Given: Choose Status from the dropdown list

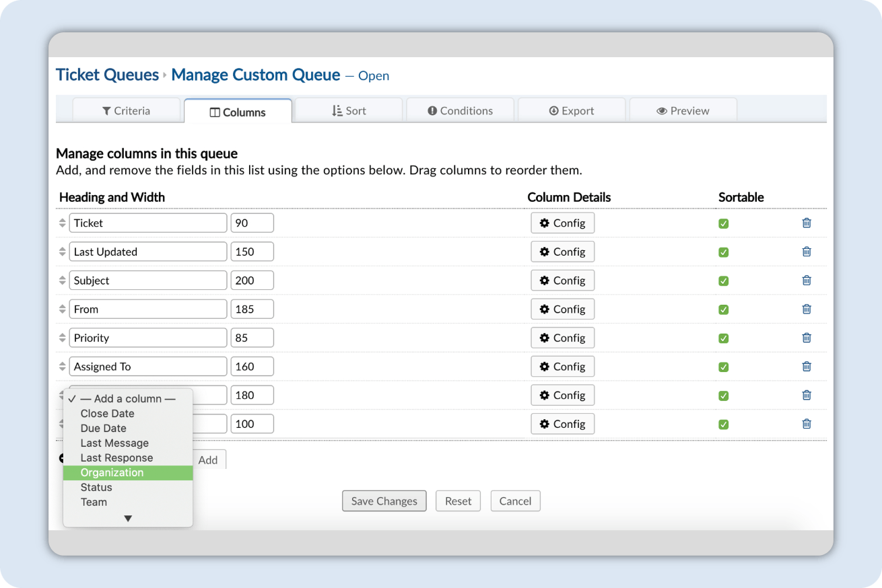Looking at the screenshot, I should pos(128,487).
